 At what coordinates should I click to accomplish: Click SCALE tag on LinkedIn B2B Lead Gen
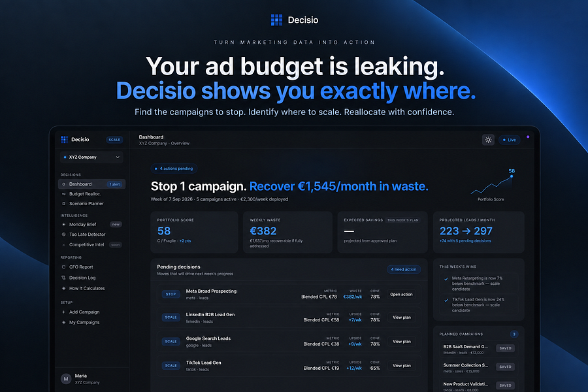171,318
